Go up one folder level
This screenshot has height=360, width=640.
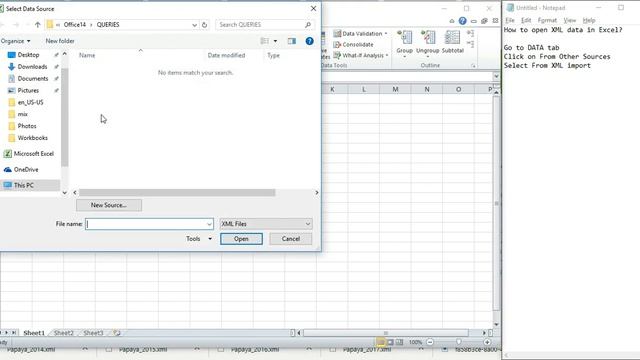click(x=38, y=24)
